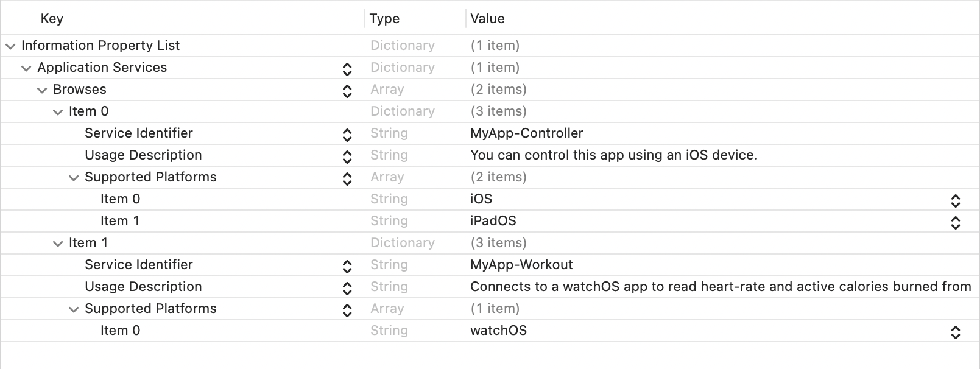The height and width of the screenshot is (369, 980).
Task: Click the watchOS usage description text
Action: [x=670, y=287]
